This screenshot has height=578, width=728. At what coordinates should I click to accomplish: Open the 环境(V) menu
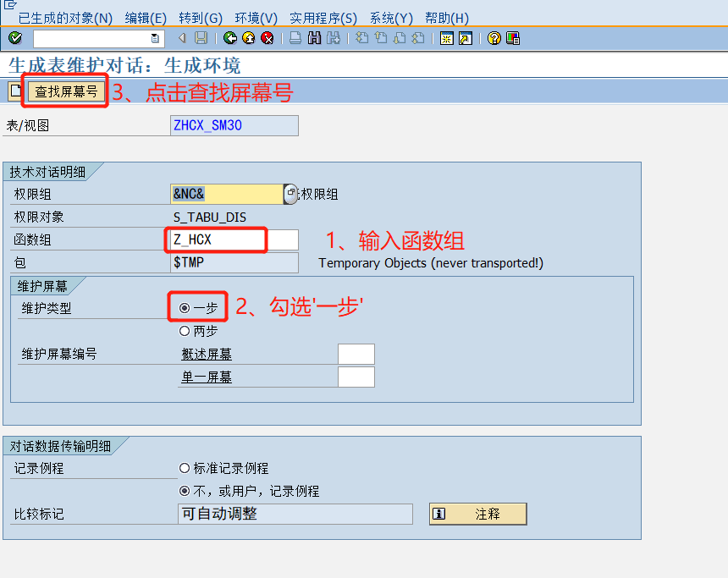pos(256,18)
